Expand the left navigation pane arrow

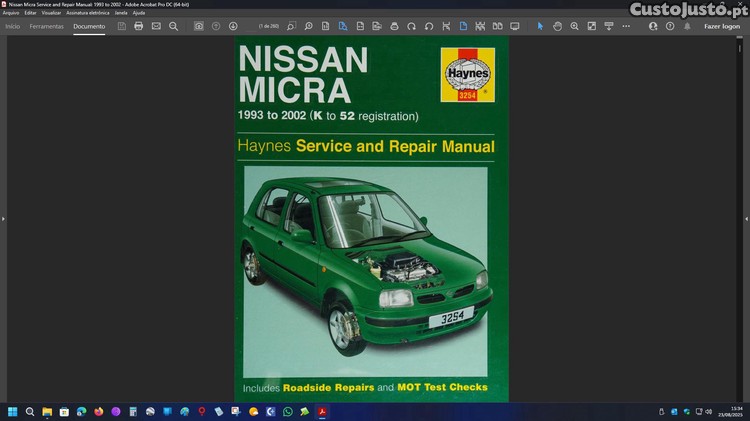tap(4, 218)
